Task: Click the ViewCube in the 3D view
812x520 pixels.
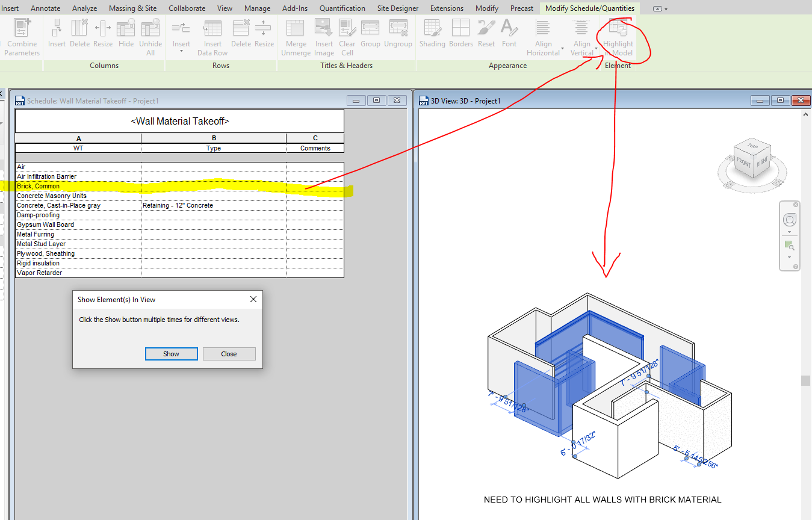Action: [x=751, y=159]
